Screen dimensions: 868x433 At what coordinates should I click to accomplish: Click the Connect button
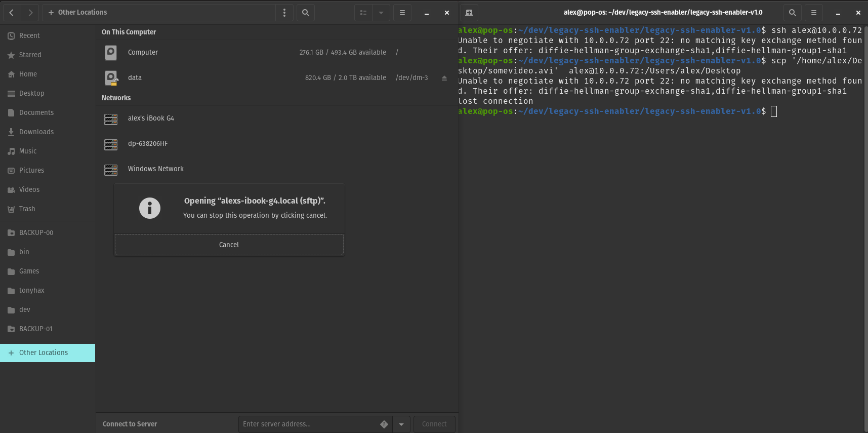(x=434, y=424)
